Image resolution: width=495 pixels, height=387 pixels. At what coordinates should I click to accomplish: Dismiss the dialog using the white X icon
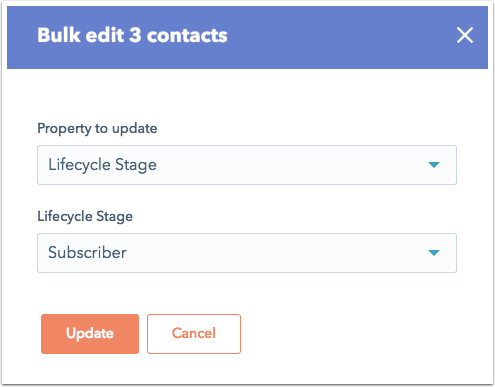tap(465, 35)
